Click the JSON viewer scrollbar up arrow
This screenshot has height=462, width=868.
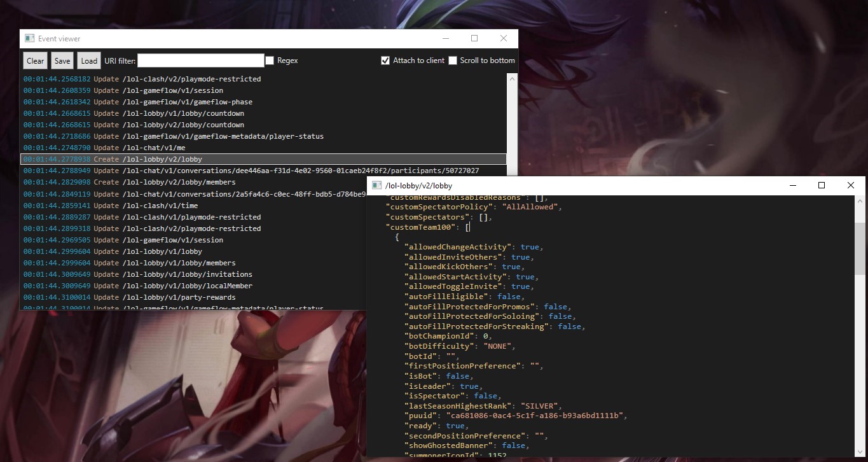(x=860, y=201)
